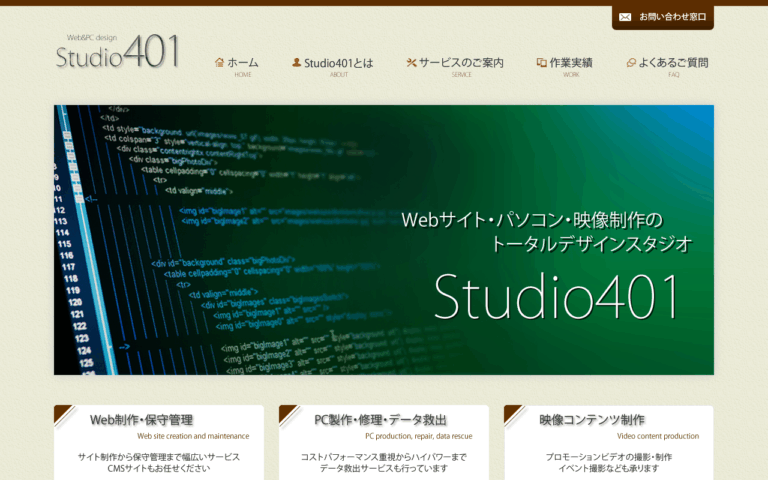Open よくあるご質問 FAQ menu item
Screen dimensions: 768x480
click(x=667, y=67)
